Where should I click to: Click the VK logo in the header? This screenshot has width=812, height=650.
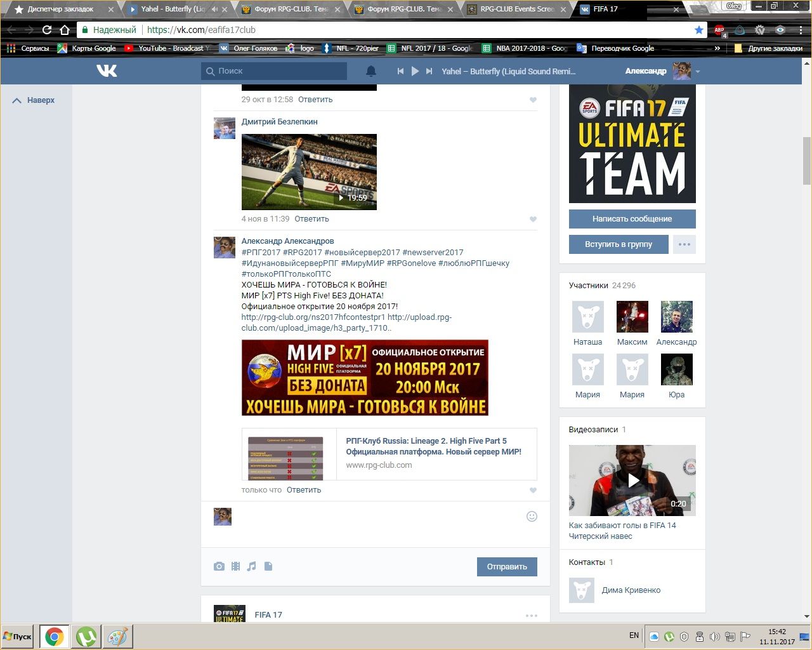coord(107,70)
